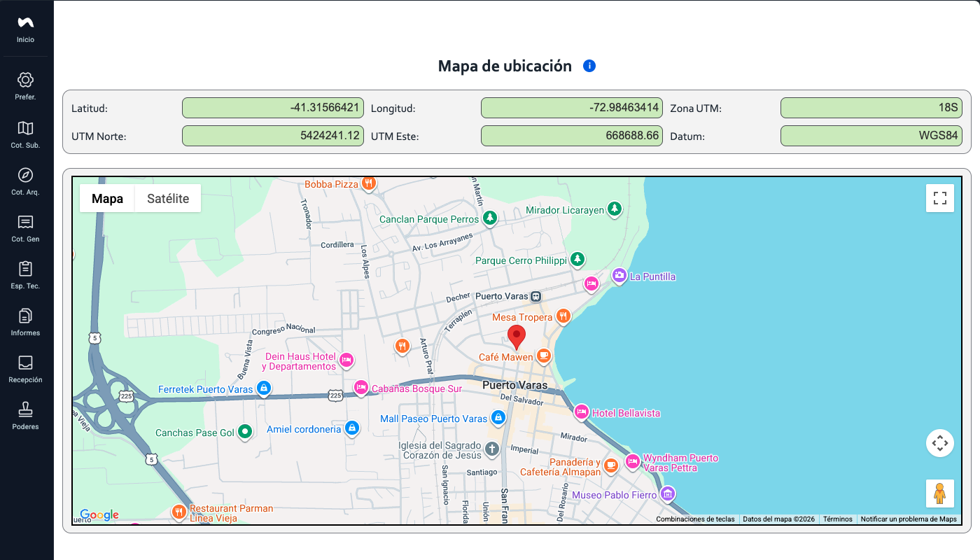
Task: Toggle map fullscreen view
Action: coord(940,198)
